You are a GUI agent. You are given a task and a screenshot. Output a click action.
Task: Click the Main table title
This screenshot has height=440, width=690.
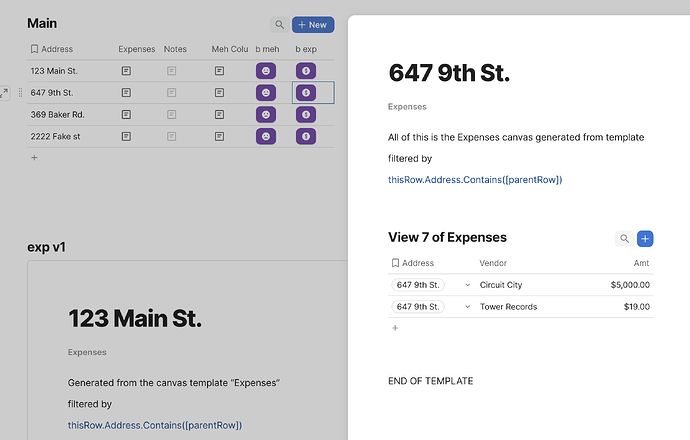tap(42, 23)
